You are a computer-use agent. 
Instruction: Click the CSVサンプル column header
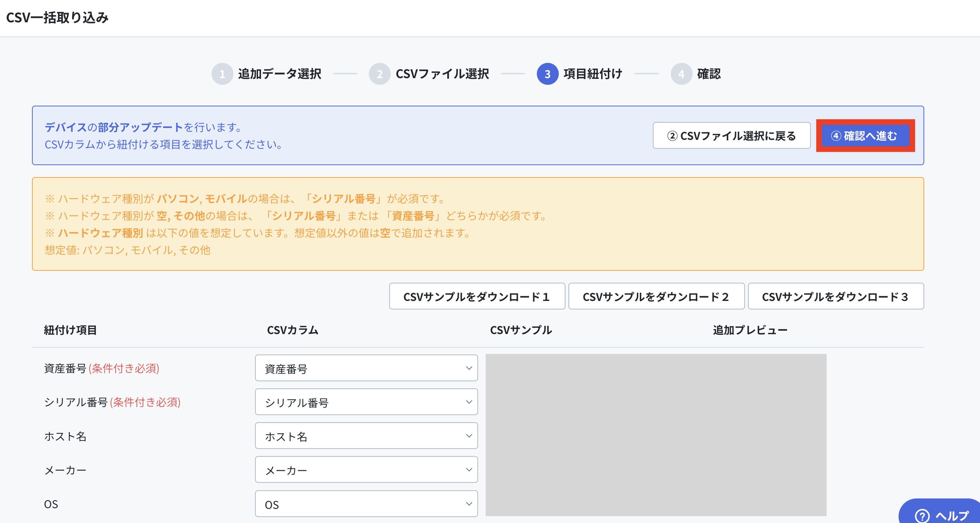tap(521, 330)
